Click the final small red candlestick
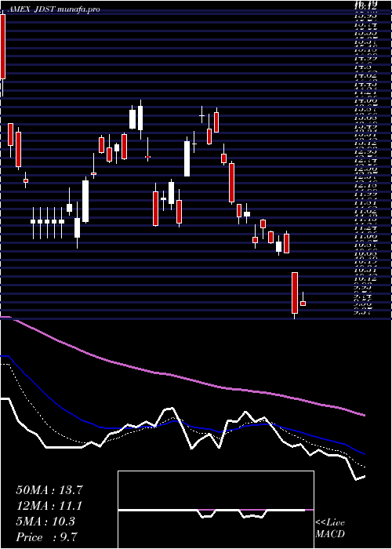The height and width of the screenshot is (549, 392). coord(303,303)
